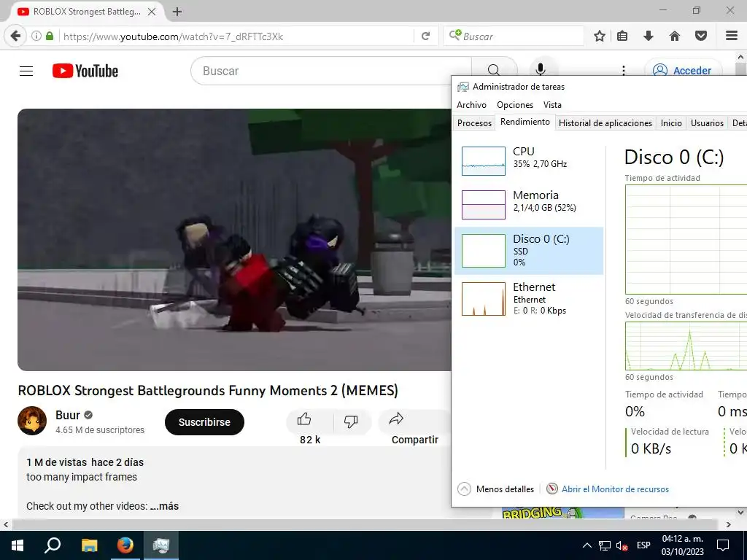The image size is (747, 560).
Task: Bookmark this page with the star icon
Action: pyautogui.click(x=600, y=36)
